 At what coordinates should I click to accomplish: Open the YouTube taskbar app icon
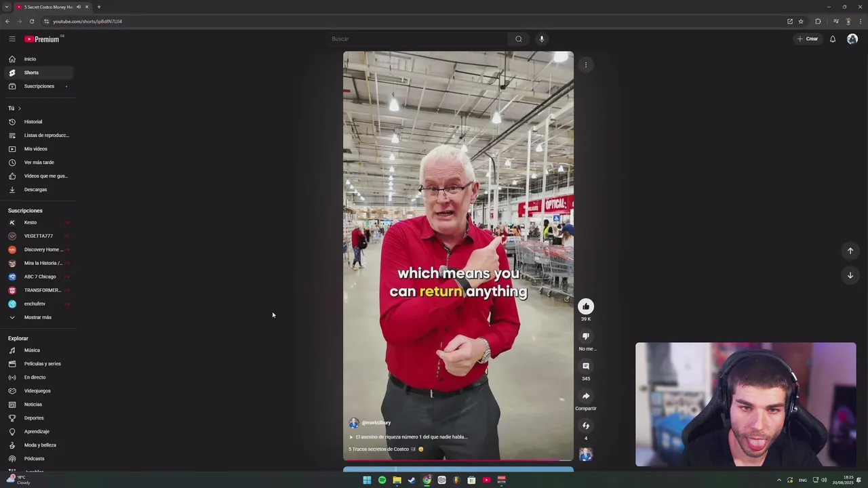(x=486, y=480)
